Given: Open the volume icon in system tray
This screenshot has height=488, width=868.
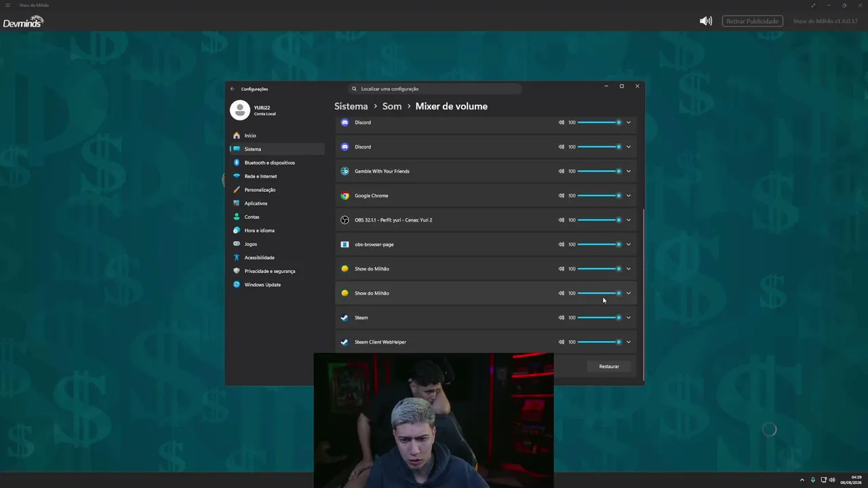Looking at the screenshot, I should click(832, 480).
